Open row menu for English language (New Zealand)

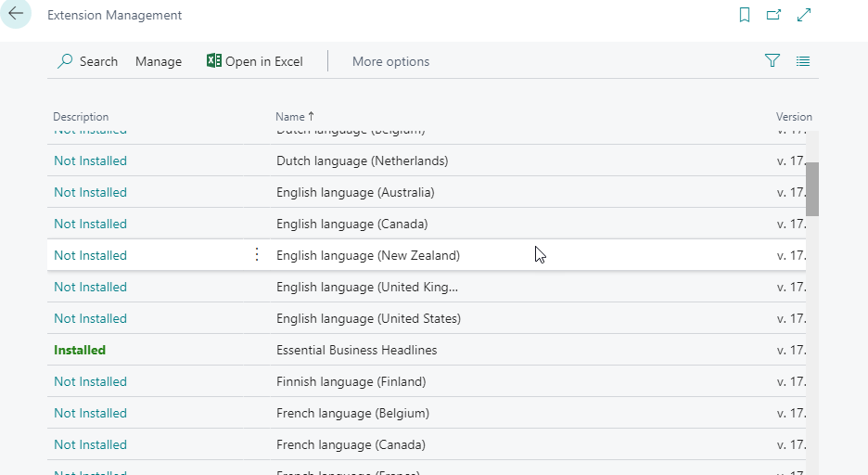click(x=257, y=255)
